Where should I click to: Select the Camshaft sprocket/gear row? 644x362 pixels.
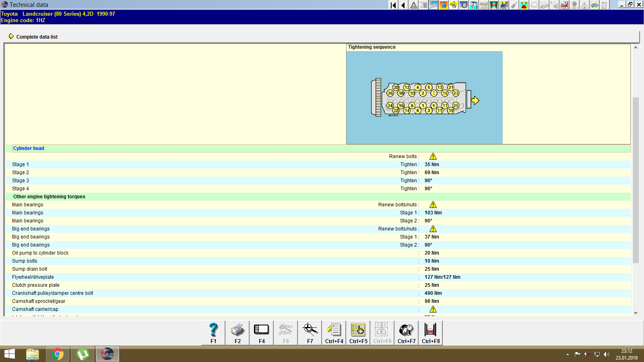[318, 301]
